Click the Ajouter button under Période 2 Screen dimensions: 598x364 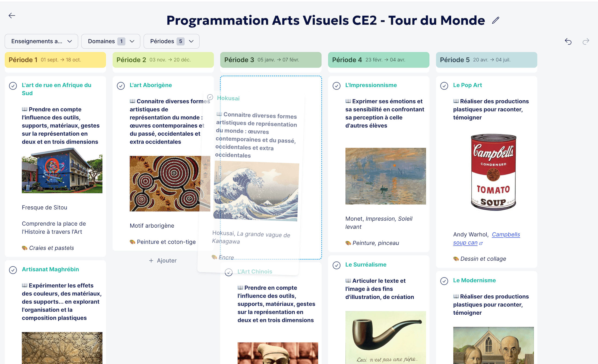coord(163,261)
